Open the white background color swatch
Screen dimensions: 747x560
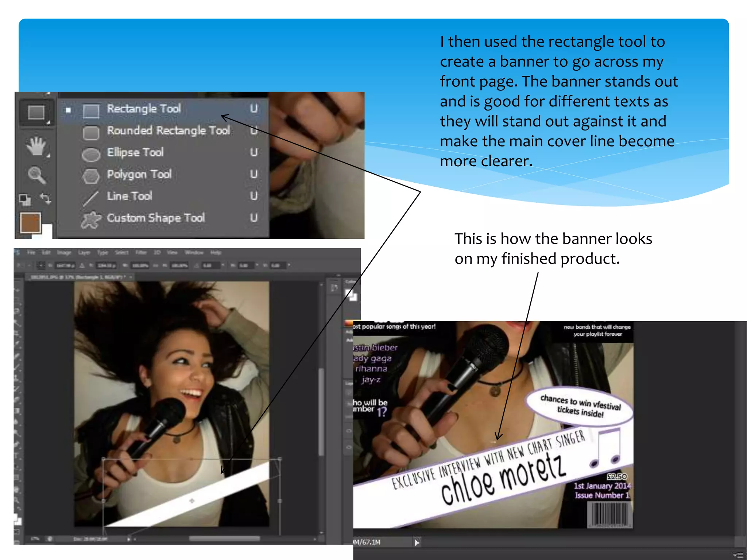coord(47,231)
